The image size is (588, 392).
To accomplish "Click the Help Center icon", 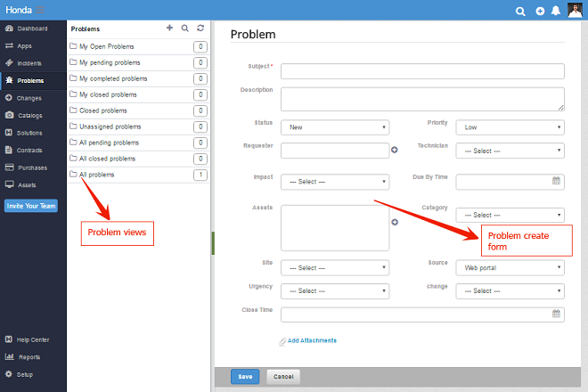I will (x=9, y=339).
